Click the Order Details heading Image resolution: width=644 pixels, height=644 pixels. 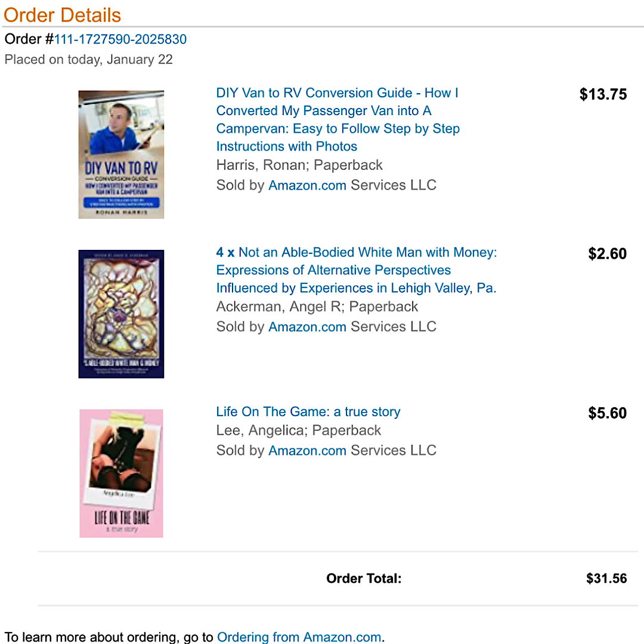click(62, 15)
